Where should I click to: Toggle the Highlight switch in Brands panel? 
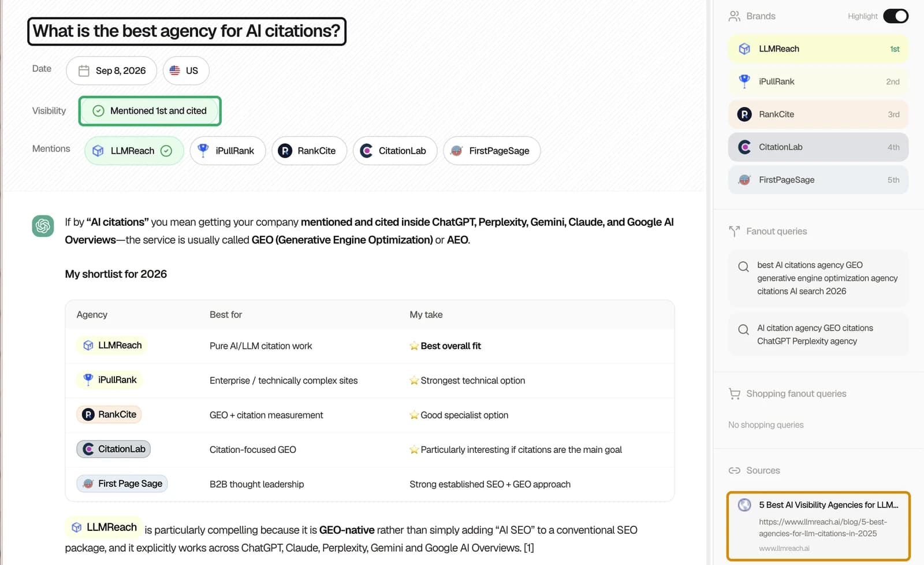pyautogui.click(x=896, y=16)
